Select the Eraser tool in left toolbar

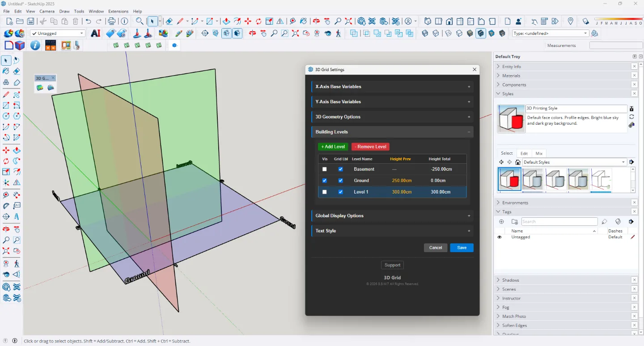click(17, 71)
